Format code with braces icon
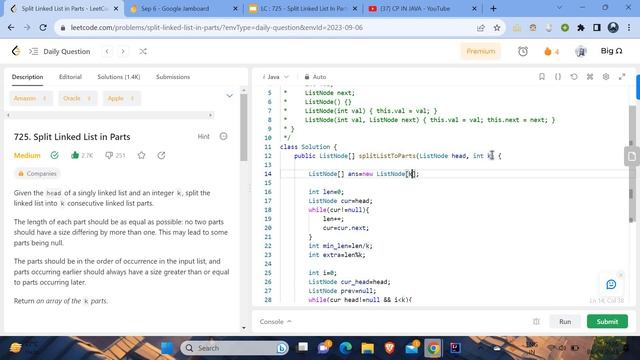640x360 pixels. [558, 77]
